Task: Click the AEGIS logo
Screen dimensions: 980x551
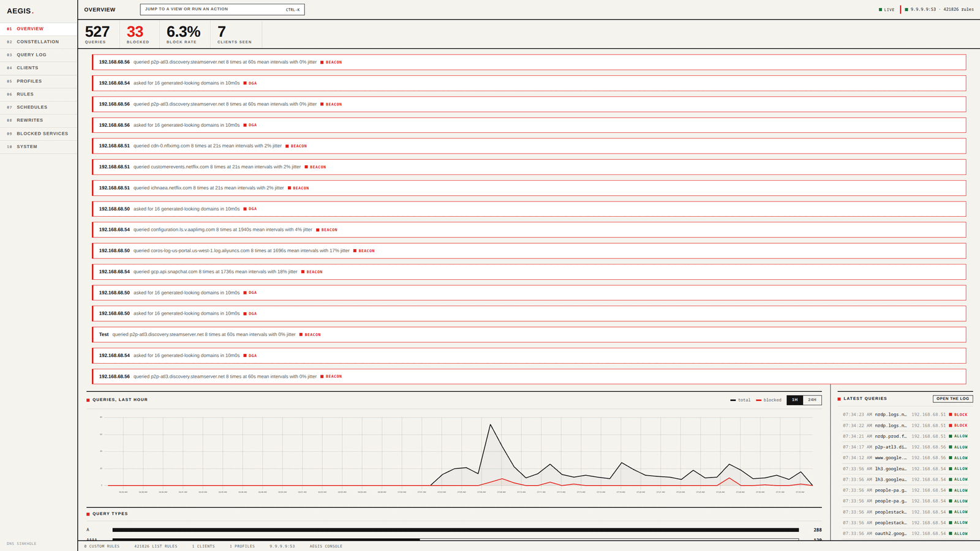Action: coord(20,11)
